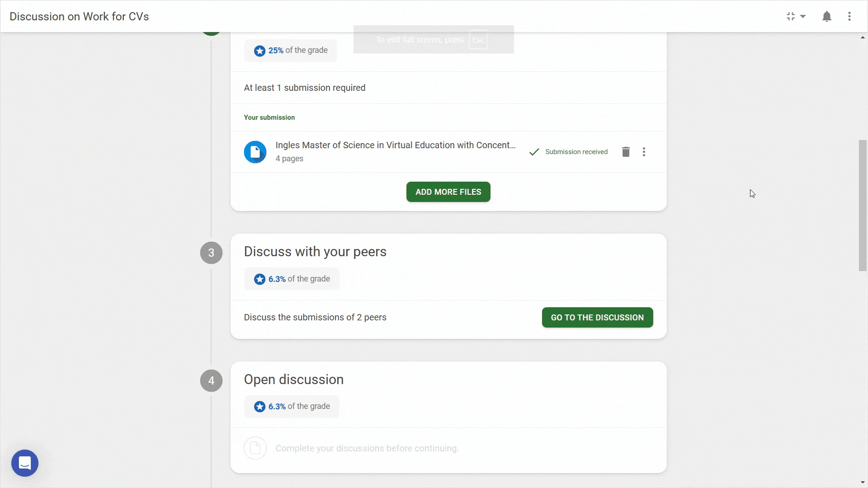Click ADD MORE FILES button
The width and height of the screenshot is (868, 488).
[x=448, y=192]
